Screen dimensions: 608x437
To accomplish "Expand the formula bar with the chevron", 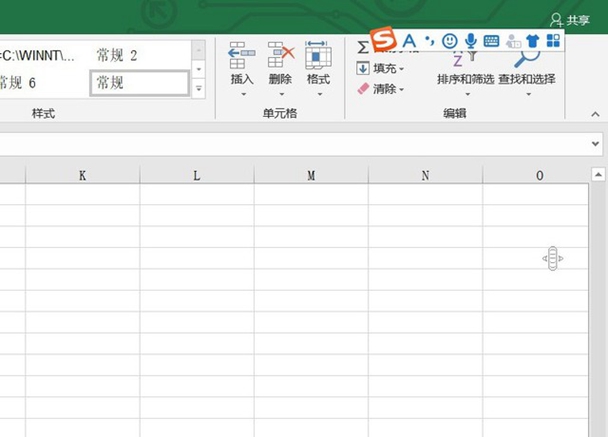I will [x=596, y=144].
